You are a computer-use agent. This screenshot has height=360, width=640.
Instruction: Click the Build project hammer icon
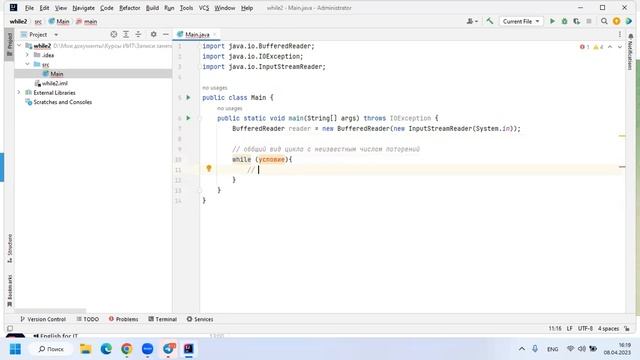point(489,21)
